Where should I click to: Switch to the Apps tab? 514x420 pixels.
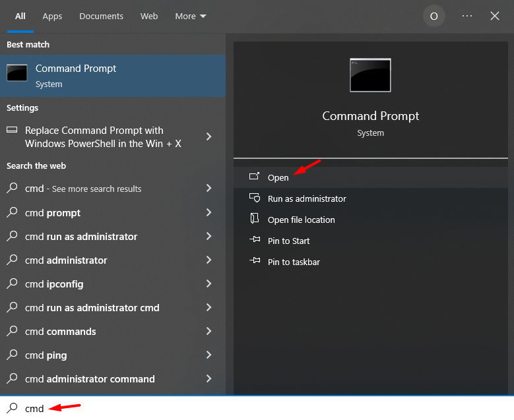click(x=52, y=16)
